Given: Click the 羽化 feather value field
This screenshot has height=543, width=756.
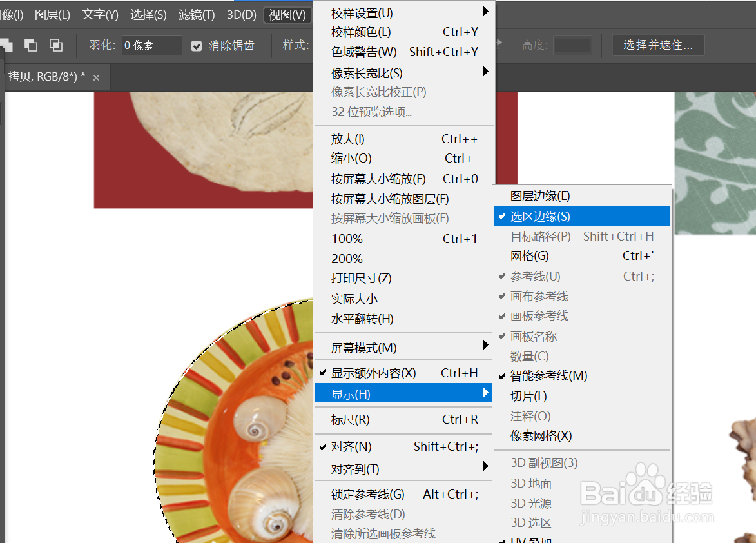Looking at the screenshot, I should (151, 45).
